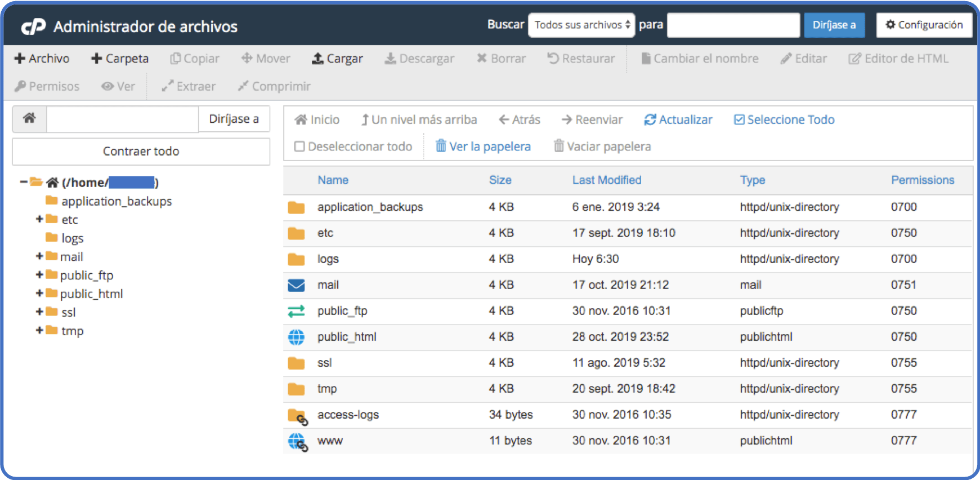The height and width of the screenshot is (480, 980).
Task: Click the Descargar toolbar item
Action: [x=419, y=59]
